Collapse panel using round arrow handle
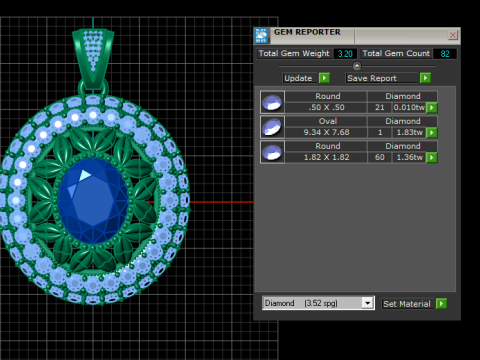 tap(357, 66)
